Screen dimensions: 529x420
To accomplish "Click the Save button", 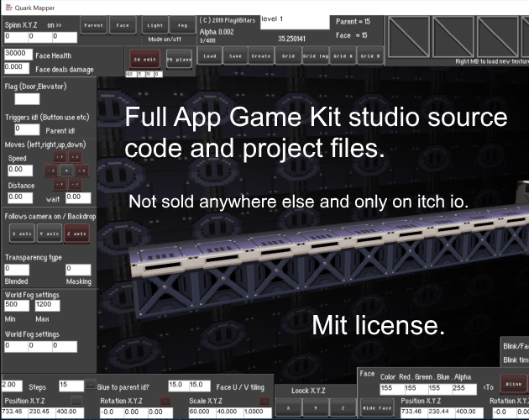I will pos(235,56).
